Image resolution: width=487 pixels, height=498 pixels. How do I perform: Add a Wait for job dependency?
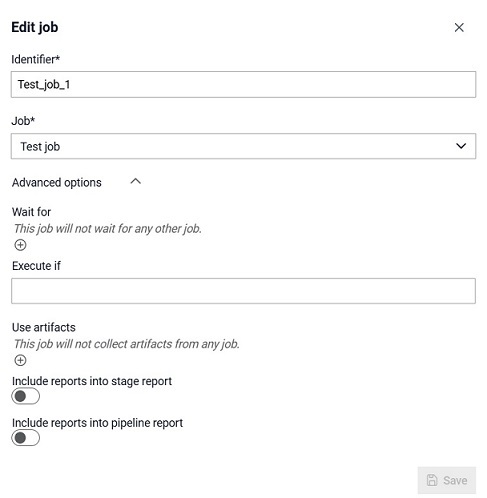coord(20,245)
